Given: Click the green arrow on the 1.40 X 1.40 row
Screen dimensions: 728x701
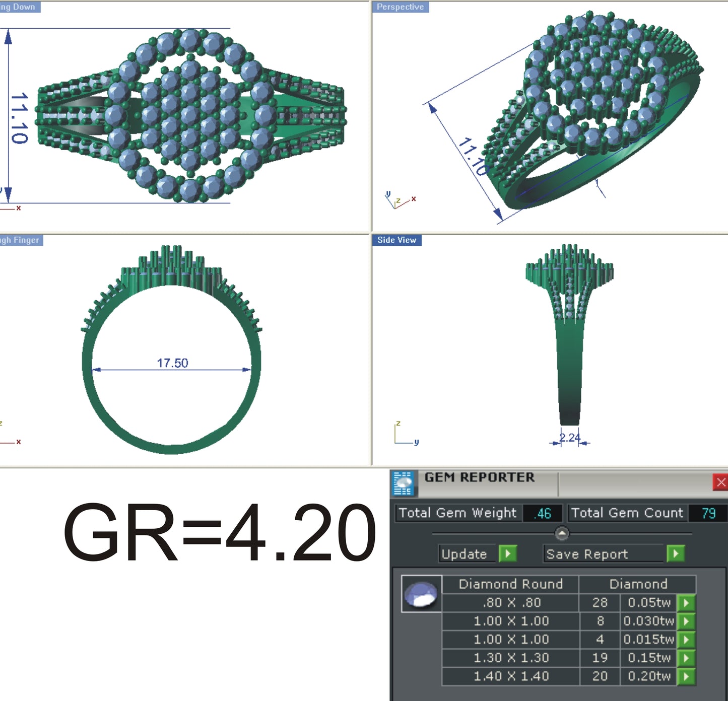Looking at the screenshot, I should pos(688,676).
